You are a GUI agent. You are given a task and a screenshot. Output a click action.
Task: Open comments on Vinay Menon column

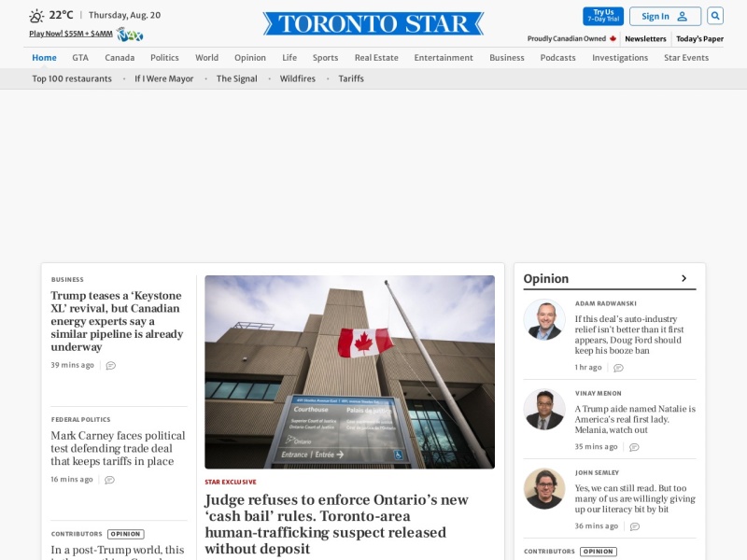634,447
